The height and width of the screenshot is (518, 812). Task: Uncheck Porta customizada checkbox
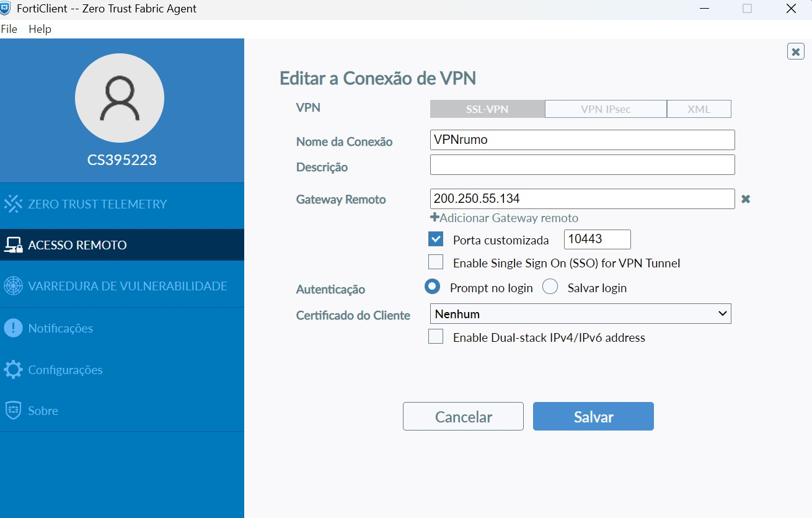(x=436, y=239)
